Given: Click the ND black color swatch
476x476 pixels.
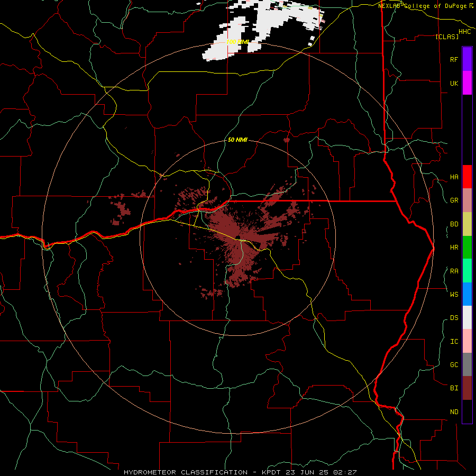Looking at the screenshot, I should click(x=467, y=411).
